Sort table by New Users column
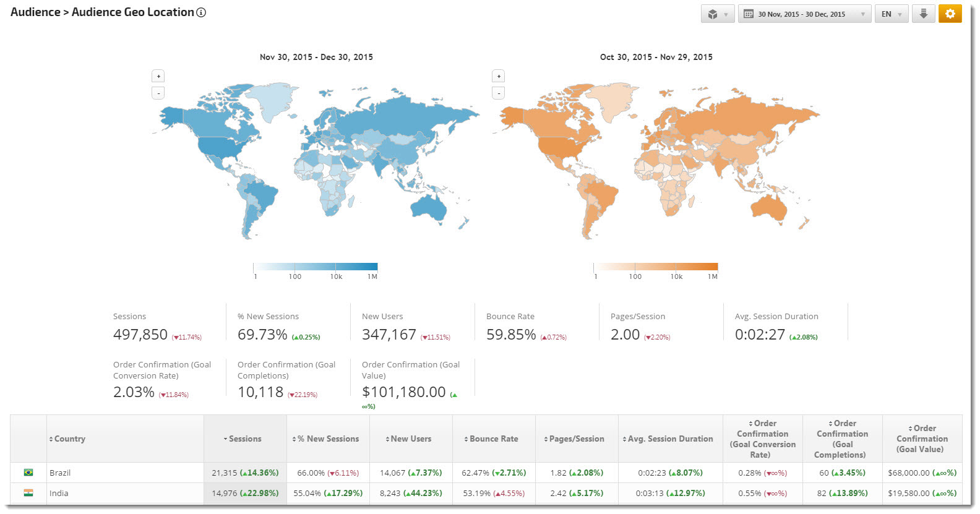Screen dimensions: 980x514 point(411,439)
